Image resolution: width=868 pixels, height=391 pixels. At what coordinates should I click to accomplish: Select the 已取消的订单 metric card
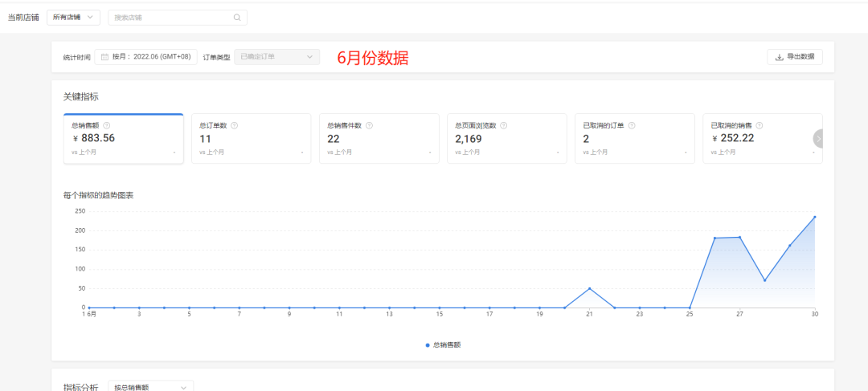click(x=635, y=138)
